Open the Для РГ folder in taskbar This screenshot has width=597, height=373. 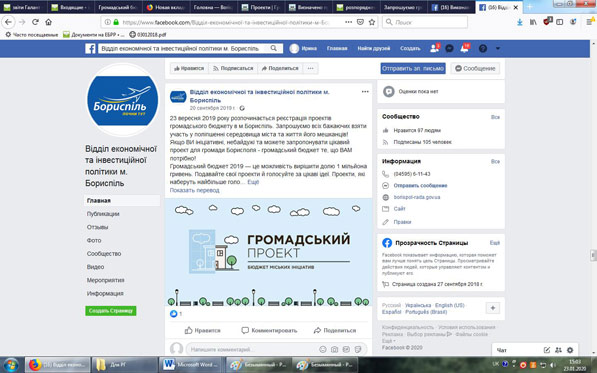[x=124, y=365]
